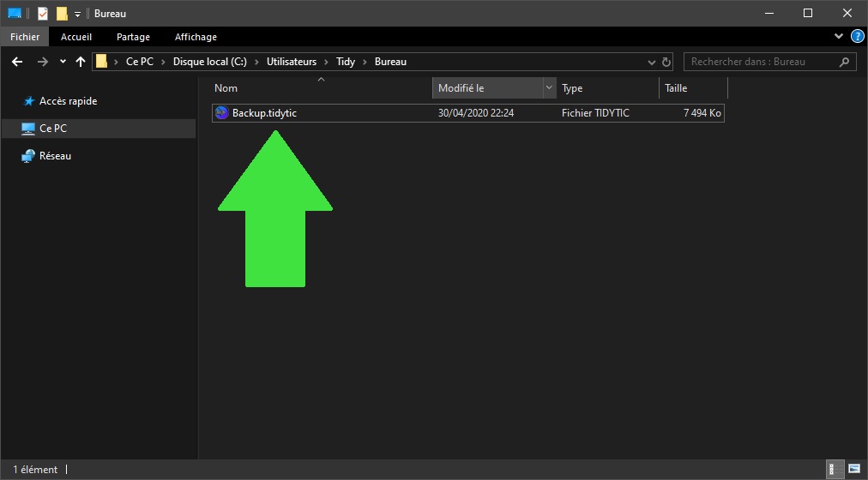Click the Properties quick access icon

(43, 13)
